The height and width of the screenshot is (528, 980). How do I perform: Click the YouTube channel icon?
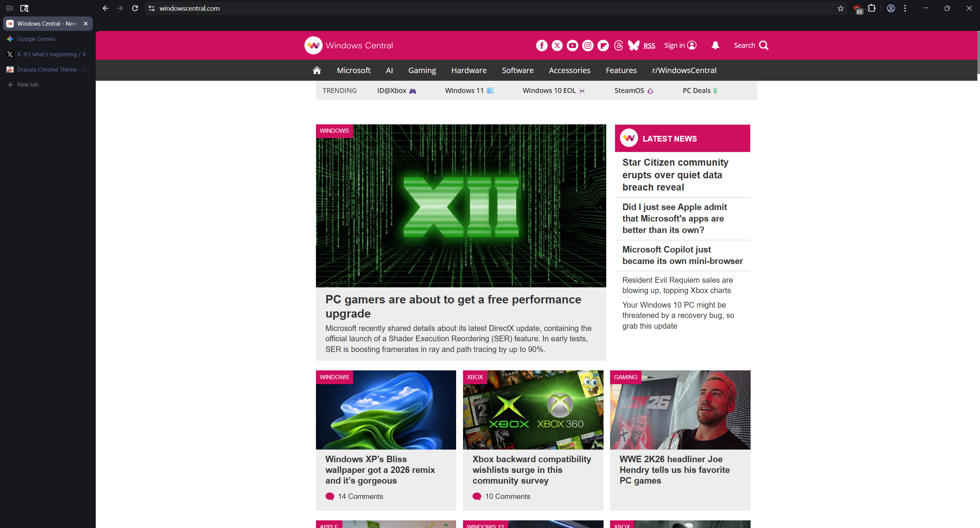point(572,45)
